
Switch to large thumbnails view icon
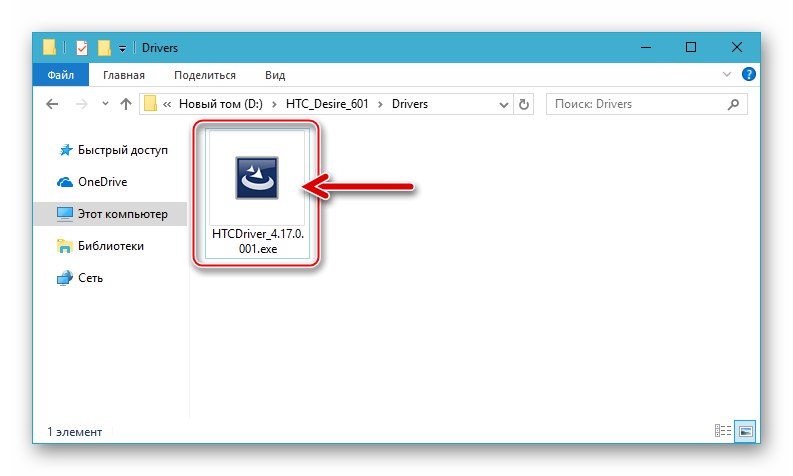[745, 431]
